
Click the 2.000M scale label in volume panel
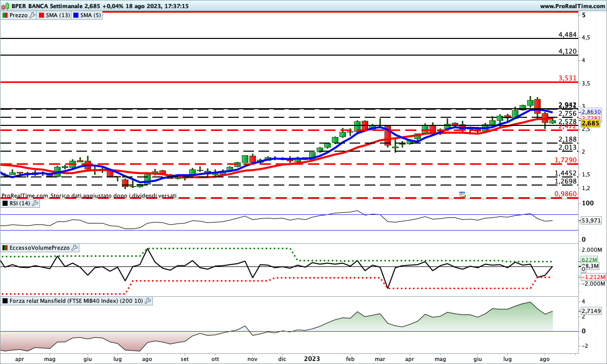[x=593, y=250]
